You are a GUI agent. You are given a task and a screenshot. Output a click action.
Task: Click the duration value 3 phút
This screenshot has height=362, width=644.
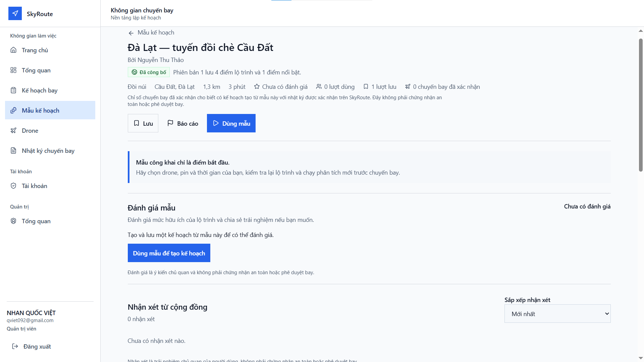(237, 86)
